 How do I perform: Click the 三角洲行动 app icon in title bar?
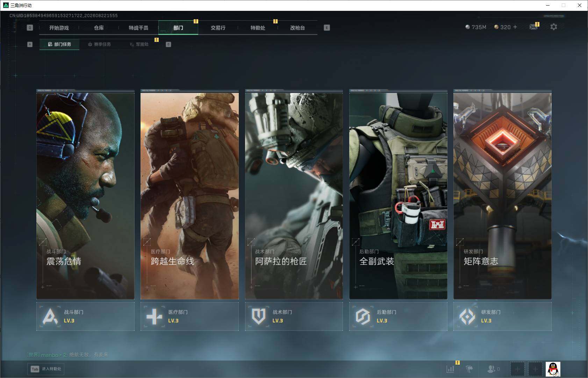tap(6, 5)
